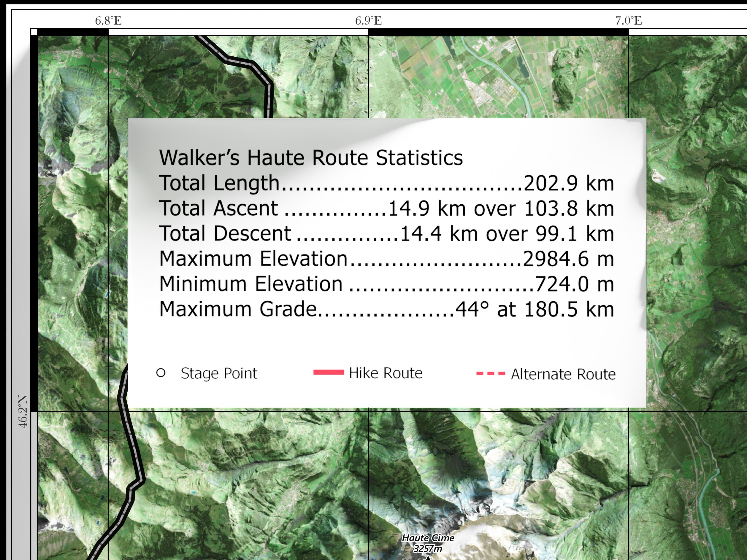Click the 46.2°N latitude label
This screenshot has height=560, width=747.
[23, 411]
